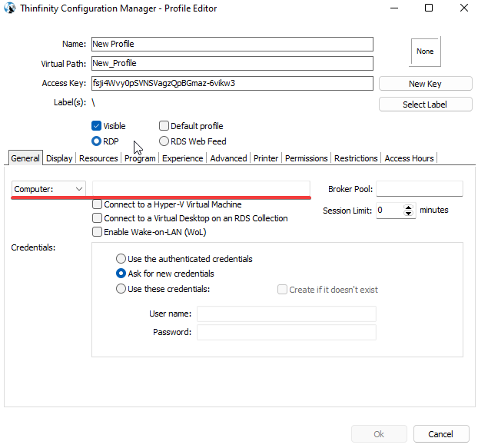Close the Profile Editor window
This screenshot has width=478, height=448.
point(464,8)
